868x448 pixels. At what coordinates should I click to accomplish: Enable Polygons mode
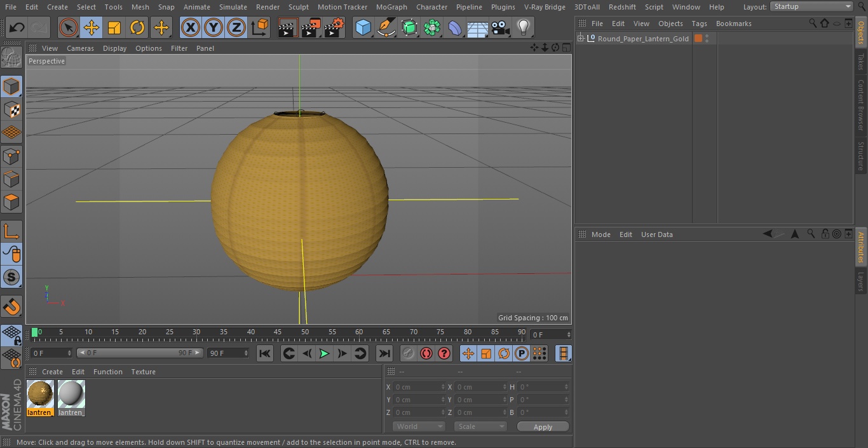point(11,203)
